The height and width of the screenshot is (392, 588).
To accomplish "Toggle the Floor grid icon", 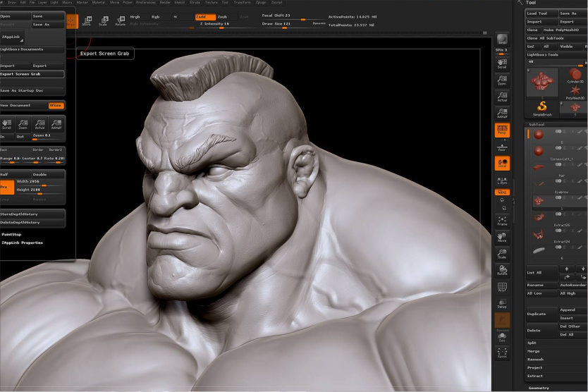I will (x=502, y=147).
